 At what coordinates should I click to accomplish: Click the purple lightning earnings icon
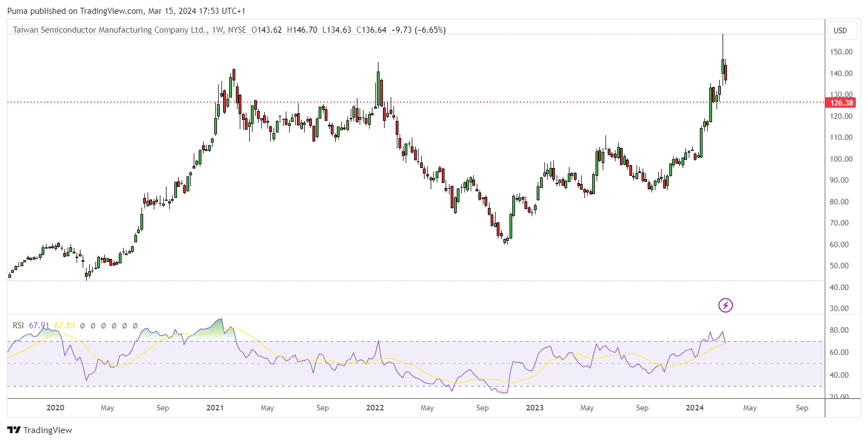[725, 305]
